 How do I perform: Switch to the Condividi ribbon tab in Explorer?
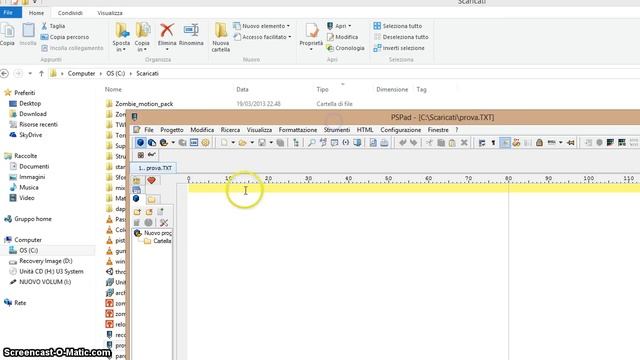70,13
